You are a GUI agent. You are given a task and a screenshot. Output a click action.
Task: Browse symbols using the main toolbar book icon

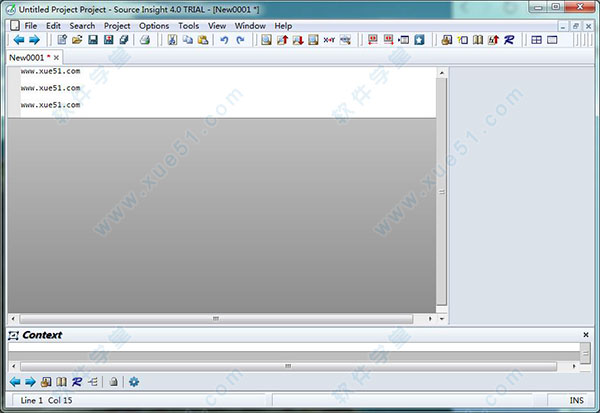478,40
